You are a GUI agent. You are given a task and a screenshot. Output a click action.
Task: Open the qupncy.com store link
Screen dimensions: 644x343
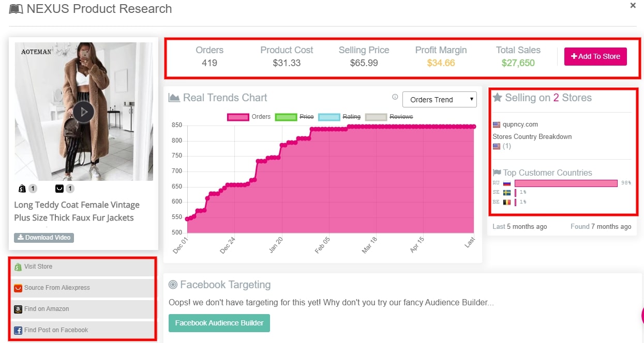(x=520, y=124)
